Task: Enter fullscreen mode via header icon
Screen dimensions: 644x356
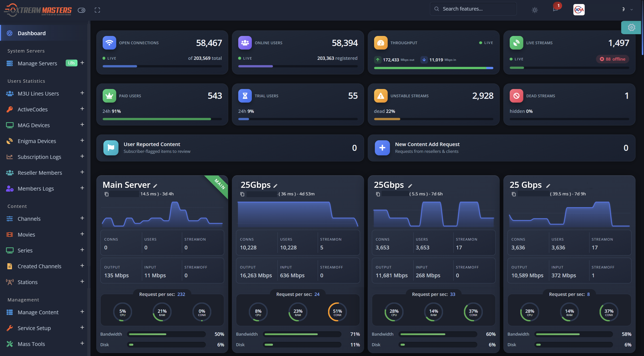Action: point(97,10)
